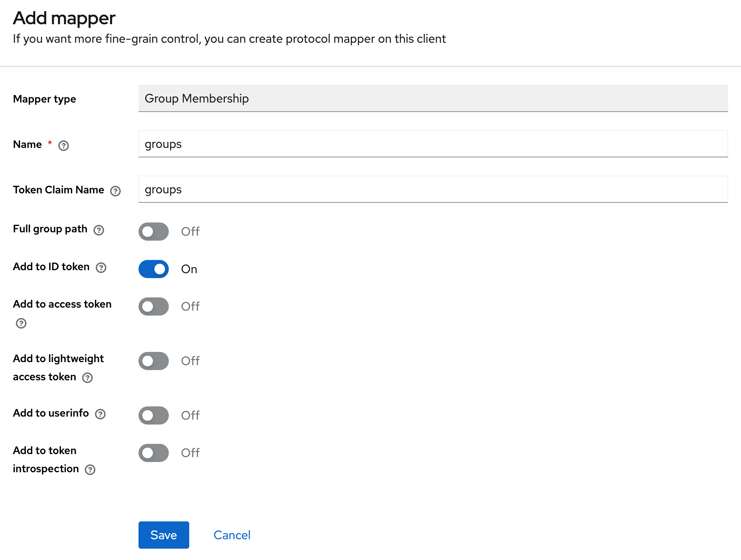Screen dimensions: 741x560
Task: Enable the Full group path switch
Action: point(154,232)
